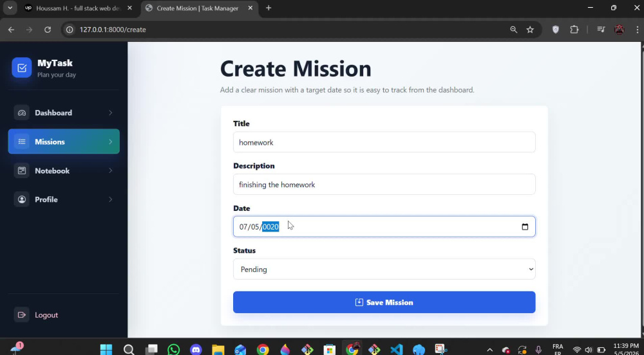Screen dimensions: 644x355
Task: Click the browser back arrow
Action: pyautogui.click(x=11, y=30)
